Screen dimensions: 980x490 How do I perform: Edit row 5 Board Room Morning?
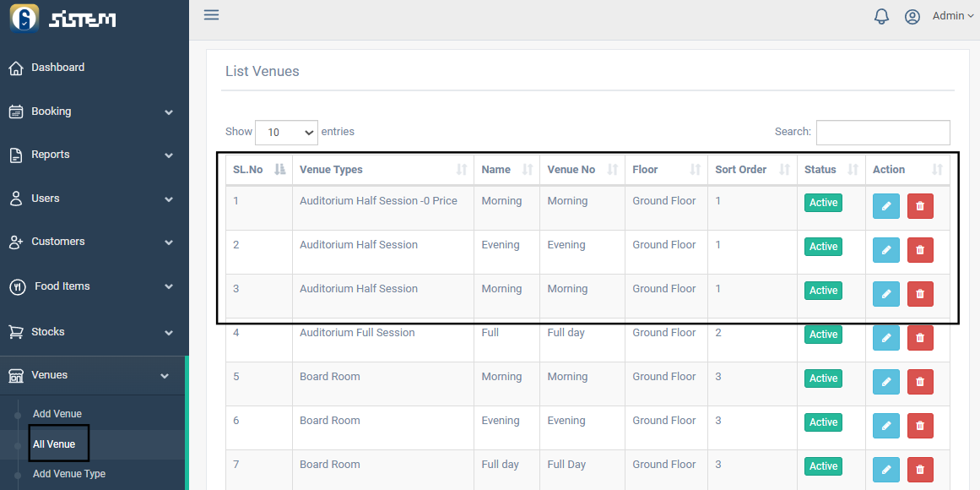[886, 382]
